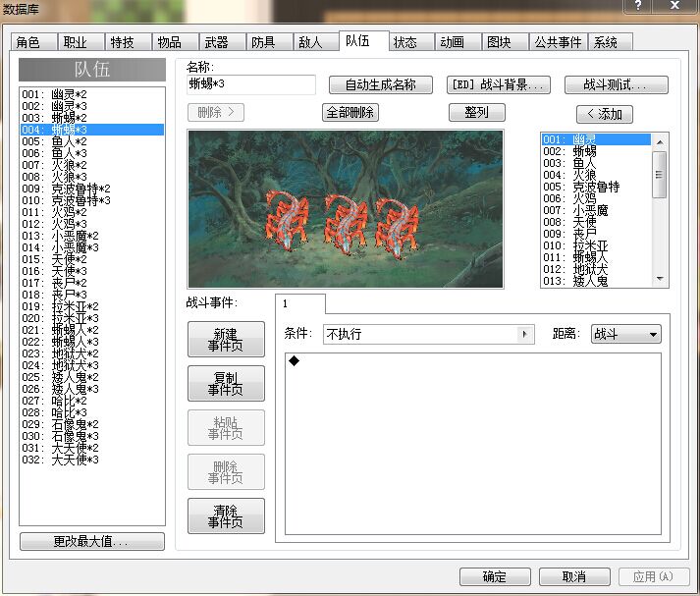Image resolution: width=700 pixels, height=596 pixels.
Task: Select troop 016: 天使*3
Action: point(92,271)
